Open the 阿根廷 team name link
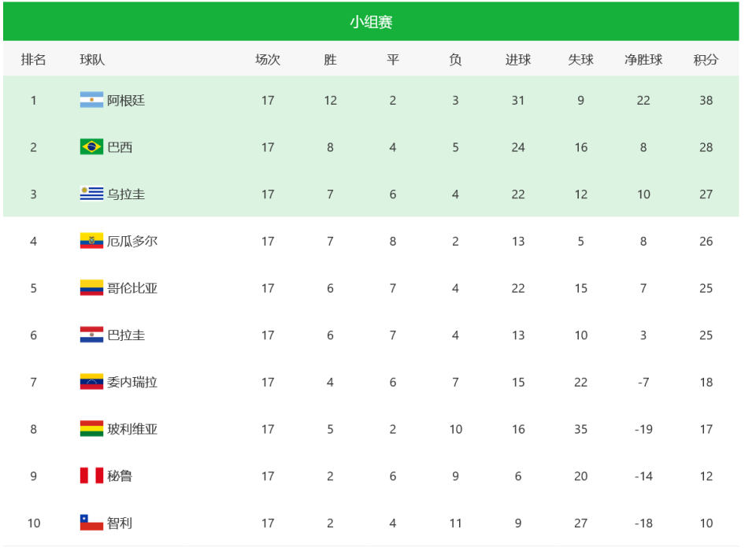This screenshot has height=555, width=756. [126, 100]
